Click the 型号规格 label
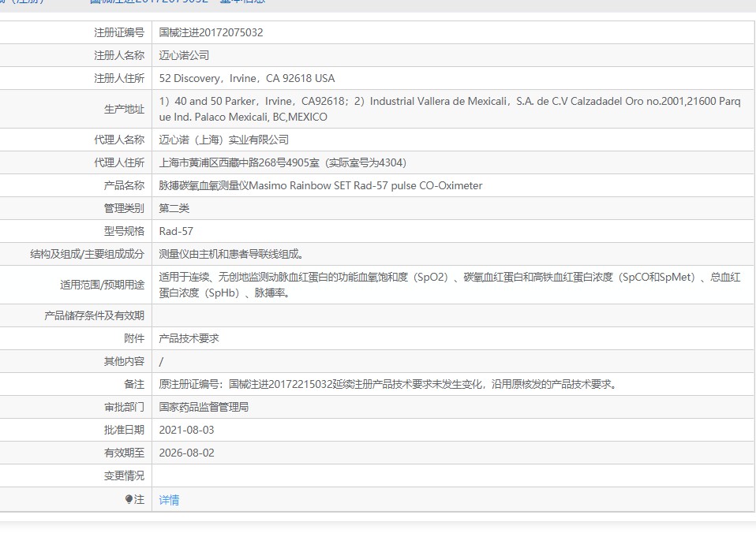The image size is (756, 537). click(124, 231)
